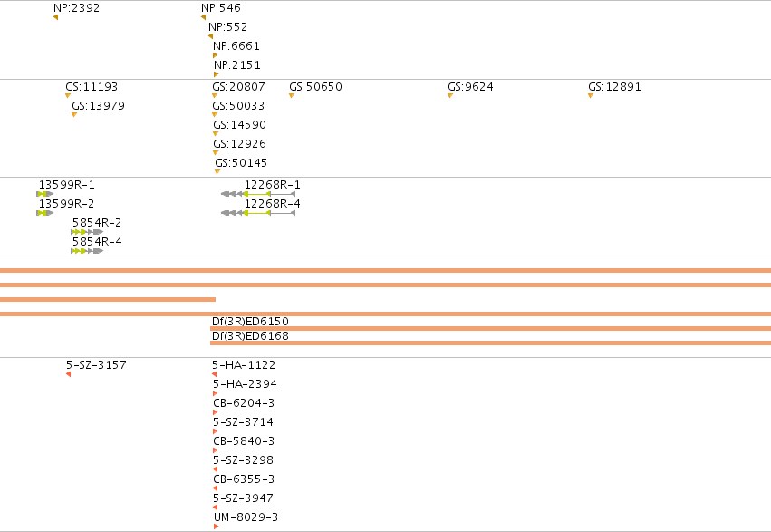Click the CB-6355-3 red insertion marker
Image resolution: width=771 pixels, height=532 pixels.
[216, 488]
